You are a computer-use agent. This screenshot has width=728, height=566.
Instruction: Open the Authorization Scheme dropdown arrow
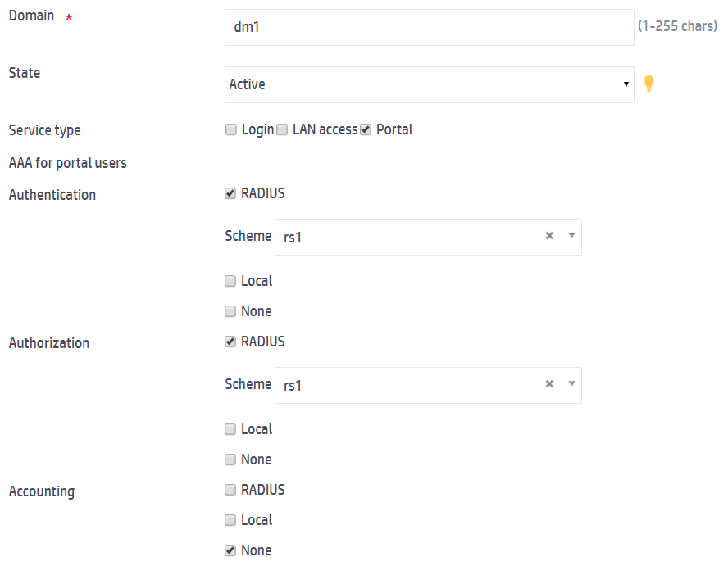[x=571, y=384]
